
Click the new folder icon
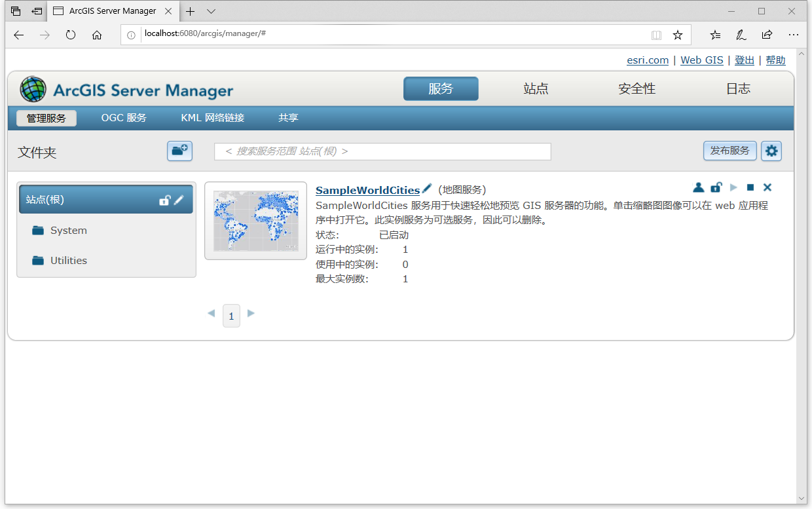click(179, 151)
